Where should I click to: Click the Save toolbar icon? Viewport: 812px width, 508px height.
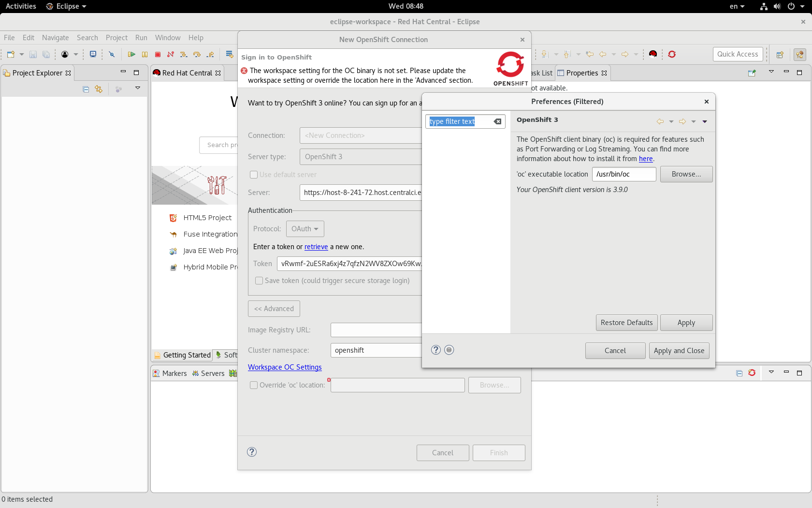pyautogui.click(x=33, y=54)
